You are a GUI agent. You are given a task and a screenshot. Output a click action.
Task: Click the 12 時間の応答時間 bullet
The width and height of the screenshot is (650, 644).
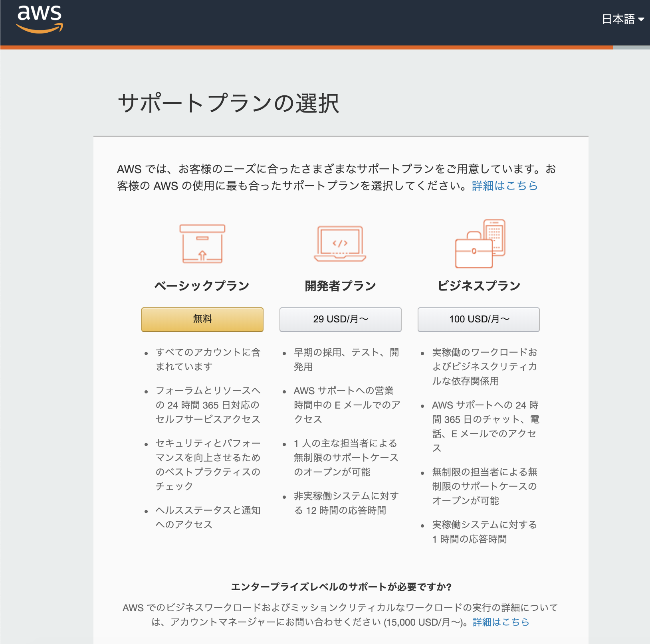346,503
